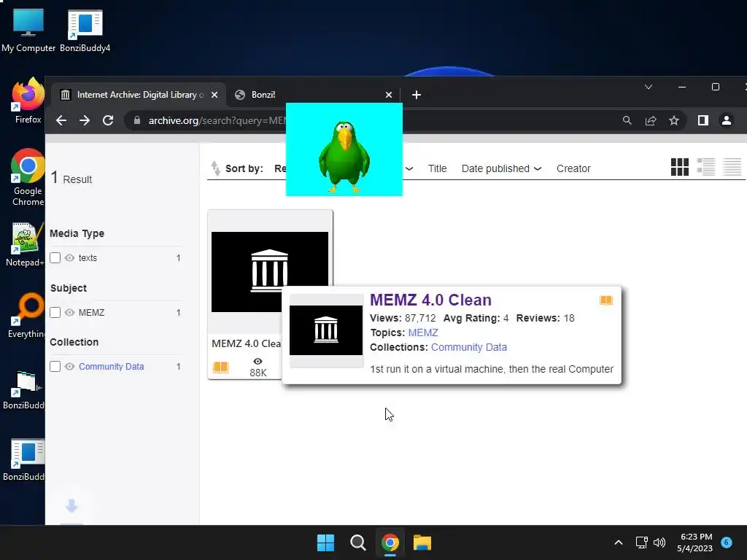Open Notepad++ desktop shortcut
Image resolution: width=747 pixels, height=560 pixels.
[x=26, y=244]
